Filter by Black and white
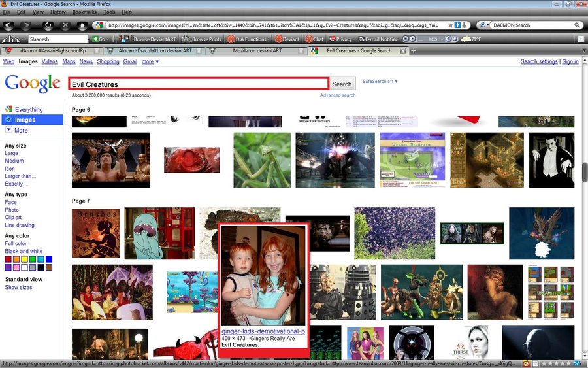Image resolution: width=588 pixels, height=368 pixels. pos(24,251)
